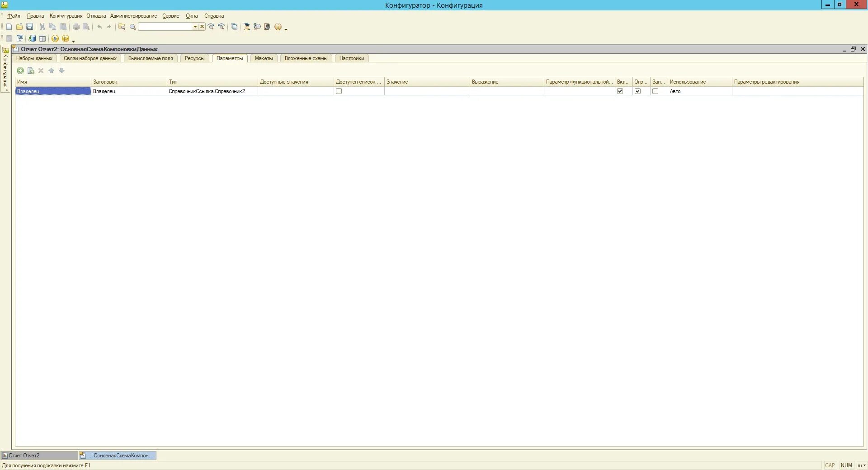Image resolution: width=868 pixels, height=470 pixels.
Task: Switch to the Макеты tab
Action: (x=264, y=58)
